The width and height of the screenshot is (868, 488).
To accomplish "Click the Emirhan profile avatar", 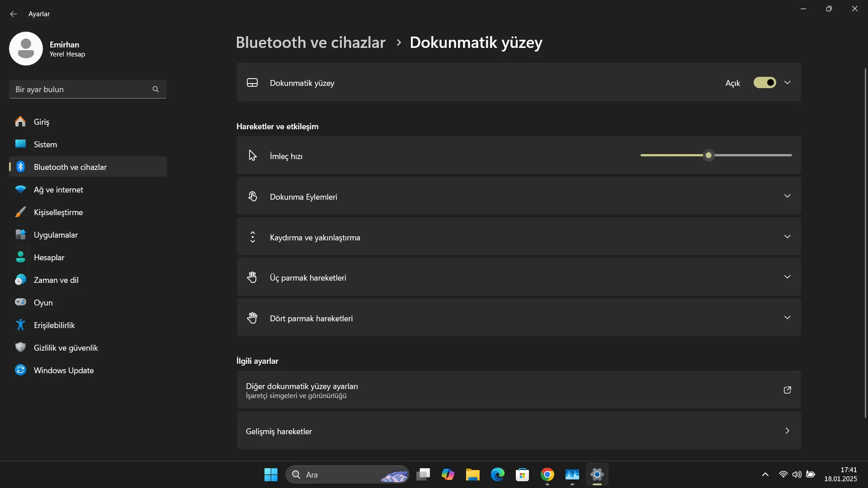I will (x=26, y=48).
